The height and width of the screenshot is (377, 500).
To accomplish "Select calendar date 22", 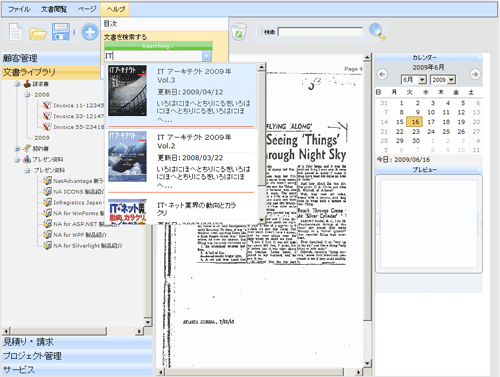I will click(400, 131).
